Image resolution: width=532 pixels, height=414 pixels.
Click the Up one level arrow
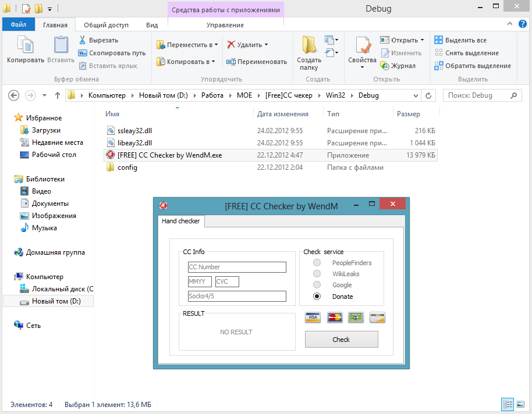[x=58, y=95]
